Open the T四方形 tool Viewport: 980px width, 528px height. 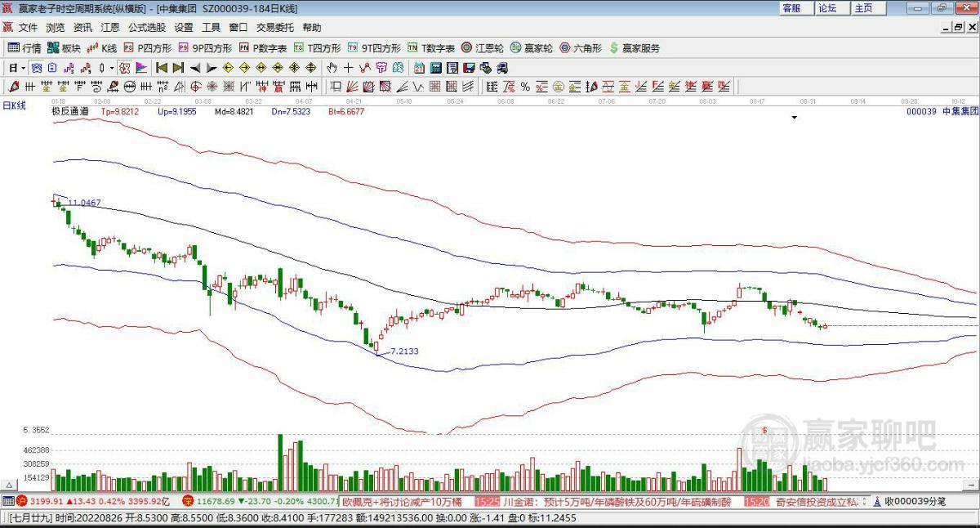coord(317,48)
